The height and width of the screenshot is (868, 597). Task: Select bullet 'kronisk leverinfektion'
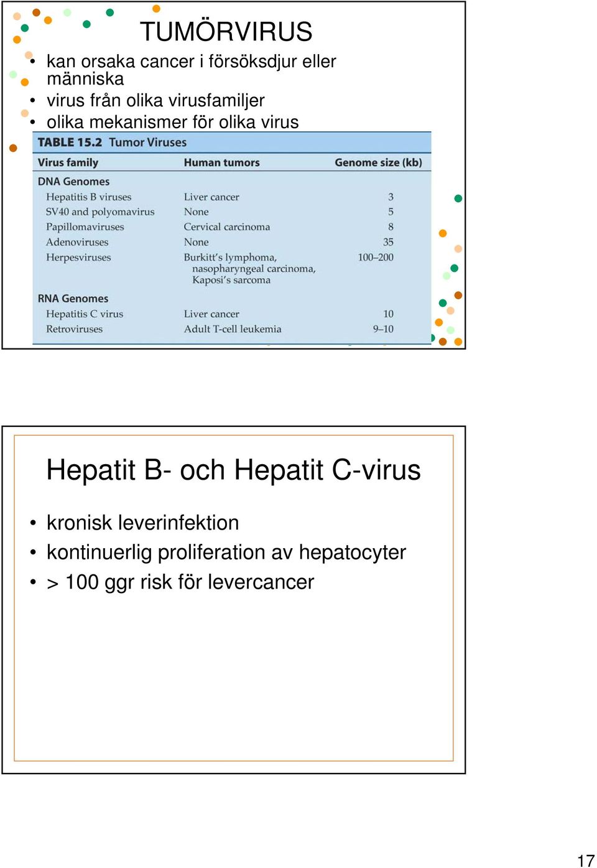(x=142, y=523)
